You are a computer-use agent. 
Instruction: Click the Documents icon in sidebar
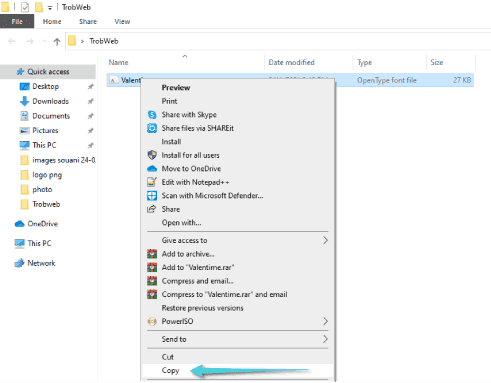24,116
